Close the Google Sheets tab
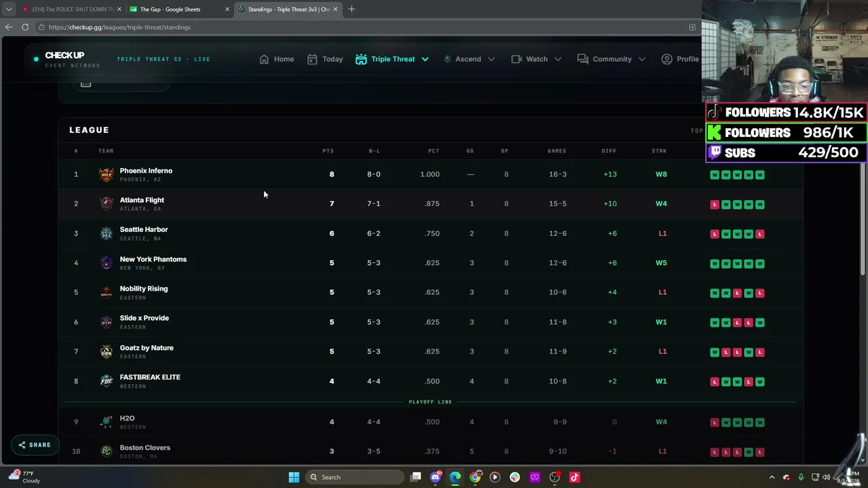The image size is (868, 488). click(227, 9)
